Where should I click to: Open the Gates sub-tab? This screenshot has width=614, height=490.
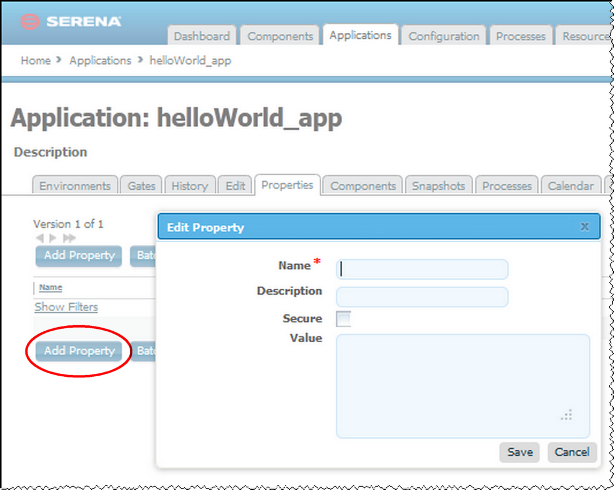(141, 186)
